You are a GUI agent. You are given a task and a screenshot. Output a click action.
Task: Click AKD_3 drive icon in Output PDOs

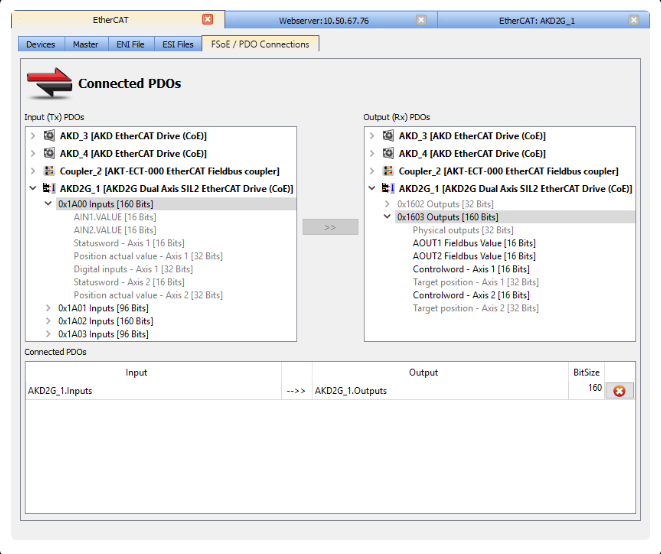388,136
